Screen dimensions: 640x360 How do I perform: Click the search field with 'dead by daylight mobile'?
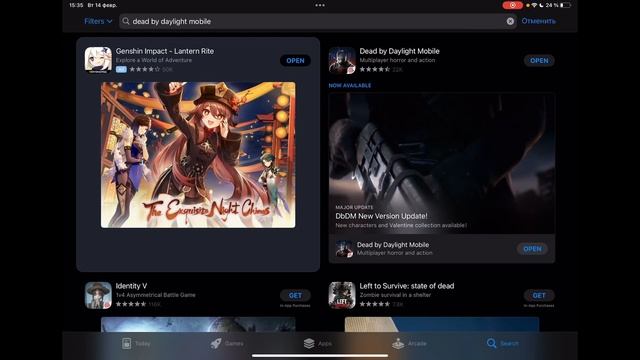tap(318, 21)
